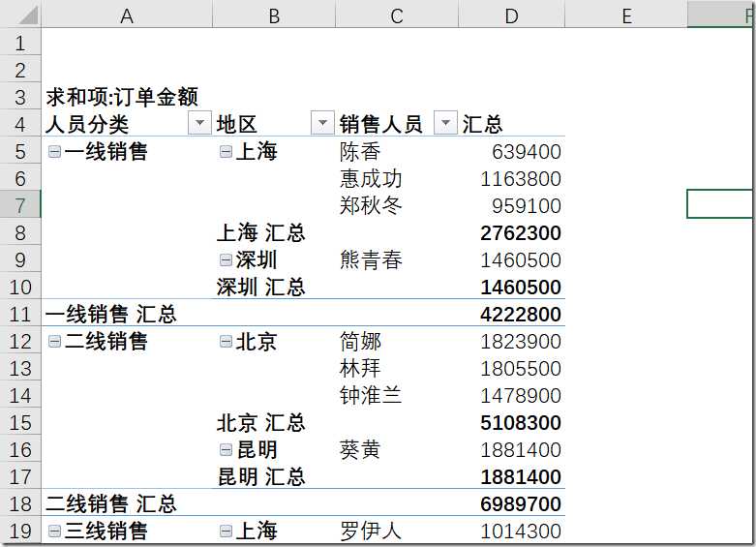Click the selected cell in row 7

(719, 204)
